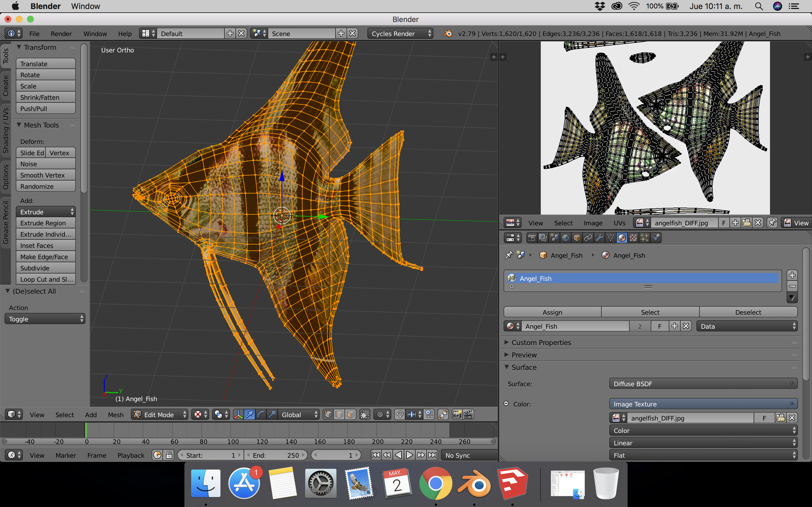Image resolution: width=812 pixels, height=507 pixels.
Task: Click the pin image icon in UV editor
Action: [772, 223]
